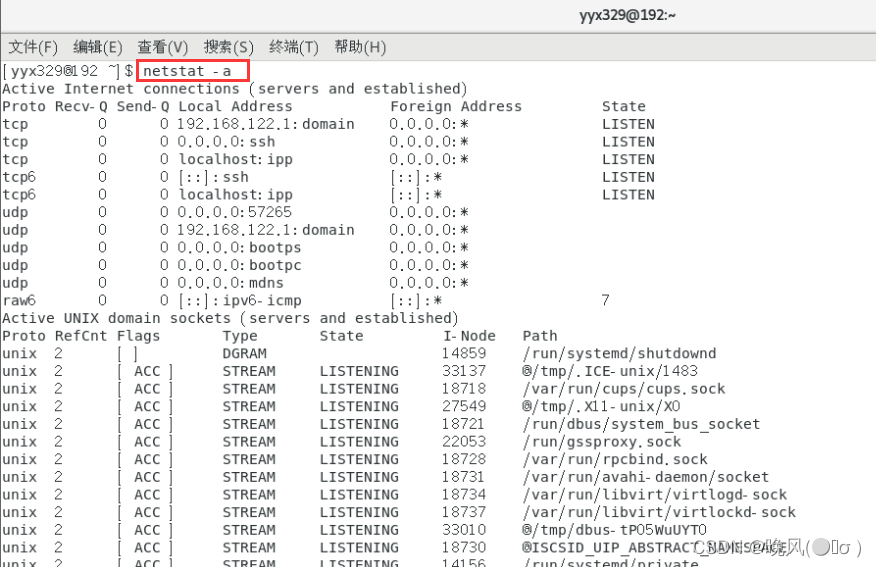
Task: Click the /run/gssproxy.sock path
Action: 601,441
